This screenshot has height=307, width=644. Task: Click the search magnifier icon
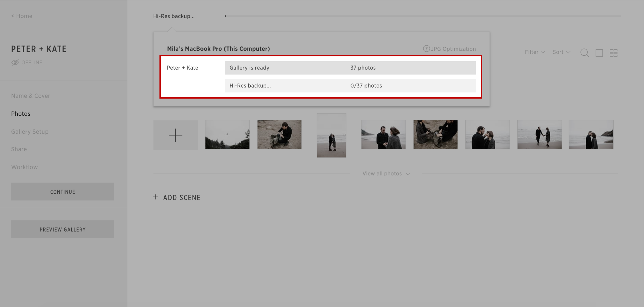584,53
